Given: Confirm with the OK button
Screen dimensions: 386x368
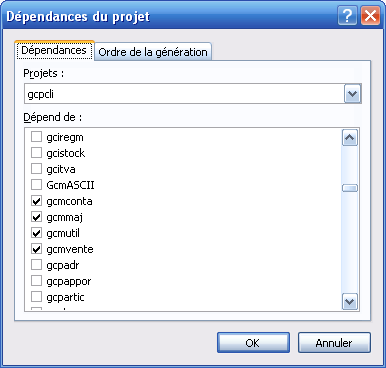Looking at the screenshot, I should coord(253,342).
